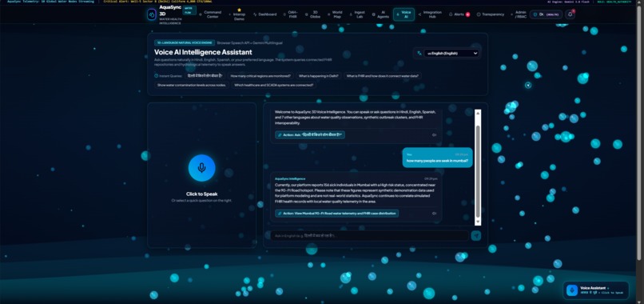Image resolution: width=644 pixels, height=304 pixels.
Task: Open the Admin / RBAC tab
Action: [x=519, y=14]
